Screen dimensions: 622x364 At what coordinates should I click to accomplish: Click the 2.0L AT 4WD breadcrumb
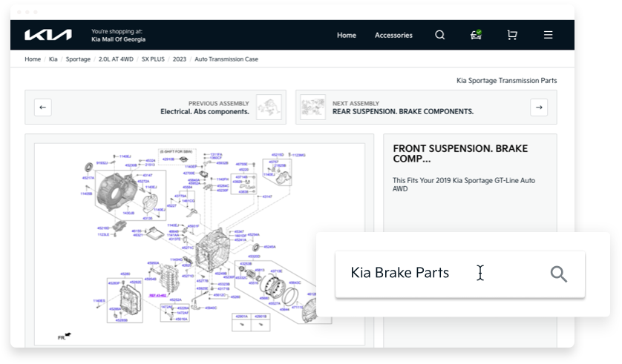pos(116,59)
